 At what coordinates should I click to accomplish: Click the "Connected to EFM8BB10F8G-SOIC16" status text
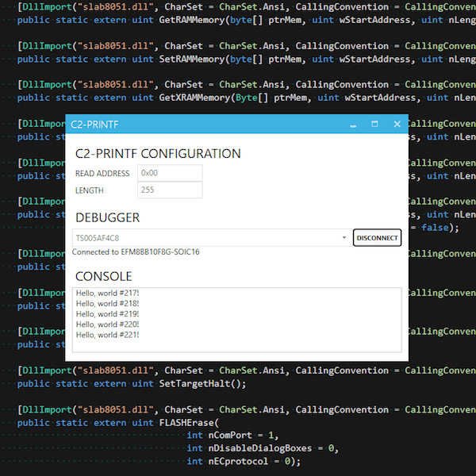click(136, 252)
